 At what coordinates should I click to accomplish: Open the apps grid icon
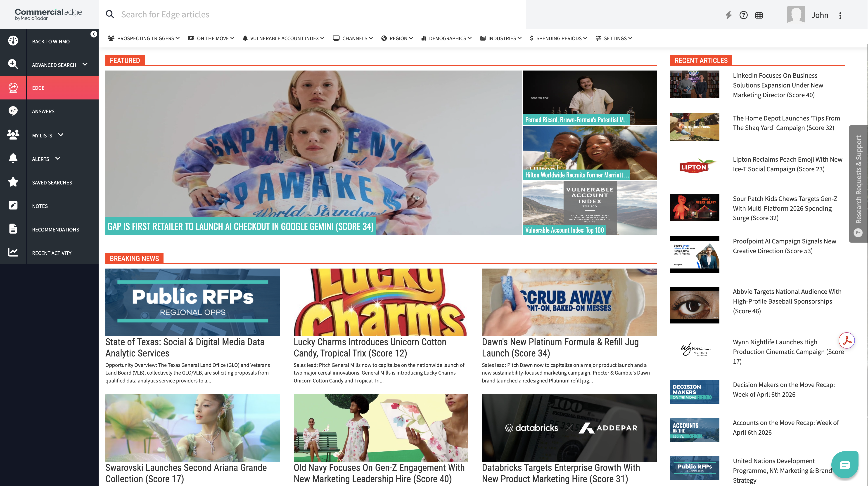(759, 15)
